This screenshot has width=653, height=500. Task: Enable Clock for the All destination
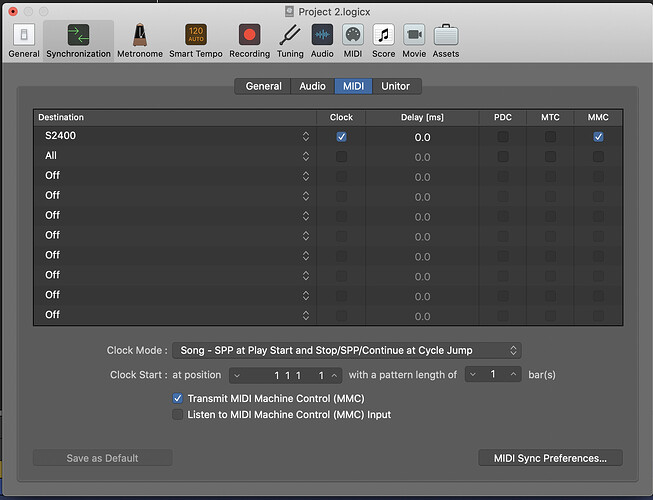[x=341, y=157]
